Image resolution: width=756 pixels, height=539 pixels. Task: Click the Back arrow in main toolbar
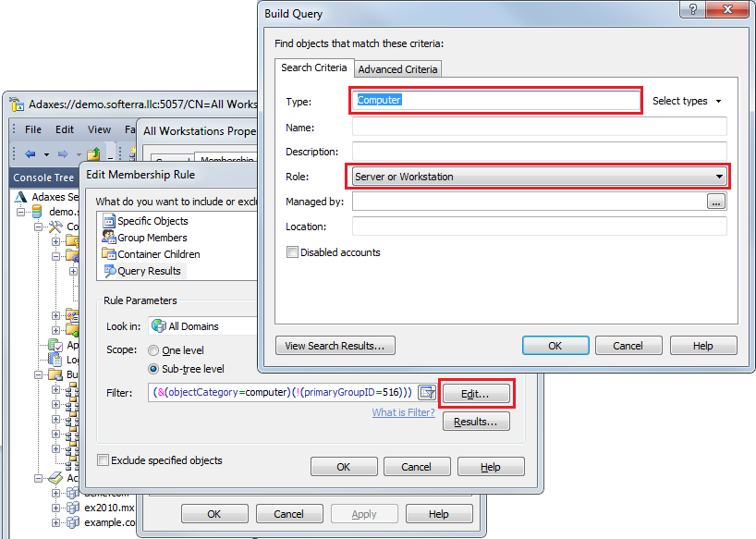[x=30, y=154]
